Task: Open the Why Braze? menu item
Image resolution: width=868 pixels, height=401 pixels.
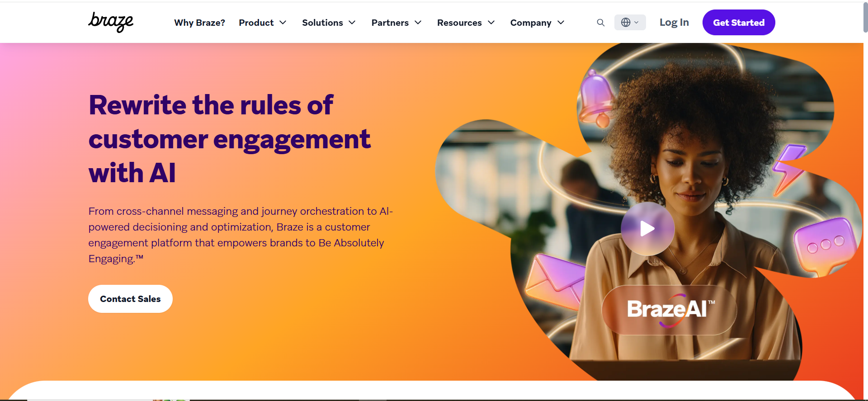Action: tap(199, 23)
